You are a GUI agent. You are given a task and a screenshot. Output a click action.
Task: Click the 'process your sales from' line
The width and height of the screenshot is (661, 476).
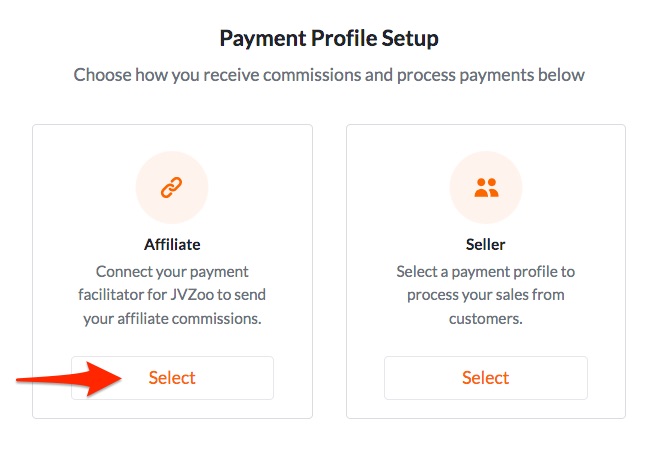pyautogui.click(x=486, y=295)
